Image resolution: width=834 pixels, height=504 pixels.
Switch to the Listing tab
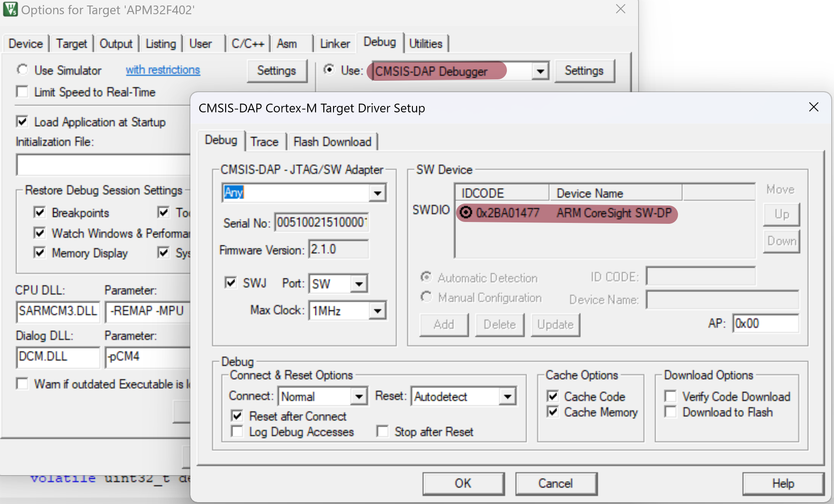coord(161,44)
